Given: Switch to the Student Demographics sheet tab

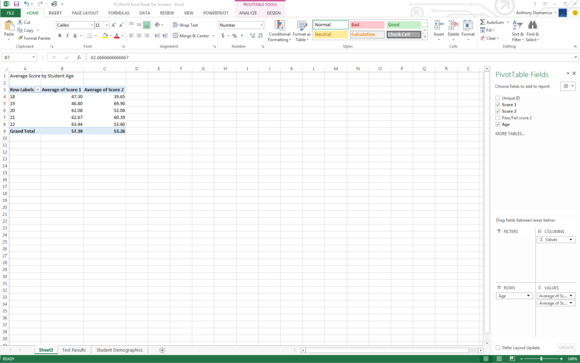Looking at the screenshot, I should (119, 350).
